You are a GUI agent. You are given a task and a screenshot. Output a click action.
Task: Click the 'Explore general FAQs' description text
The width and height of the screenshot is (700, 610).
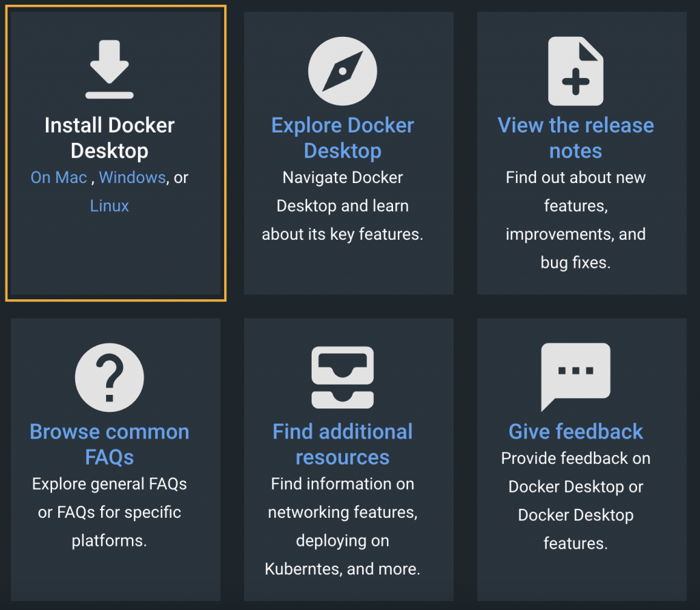pyautogui.click(x=109, y=512)
